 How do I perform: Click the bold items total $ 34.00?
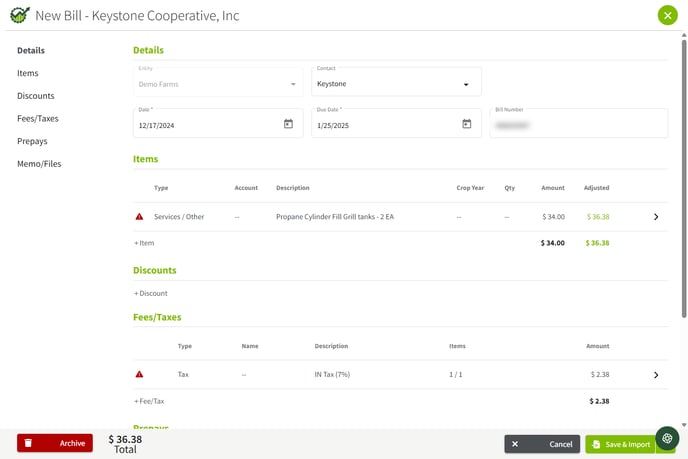(552, 243)
